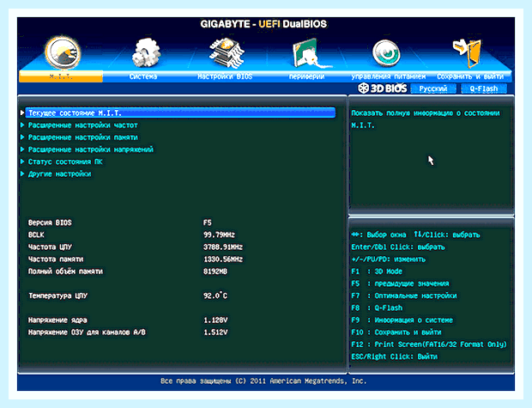Click the Русский language button
The image size is (532, 408).
[x=433, y=89]
